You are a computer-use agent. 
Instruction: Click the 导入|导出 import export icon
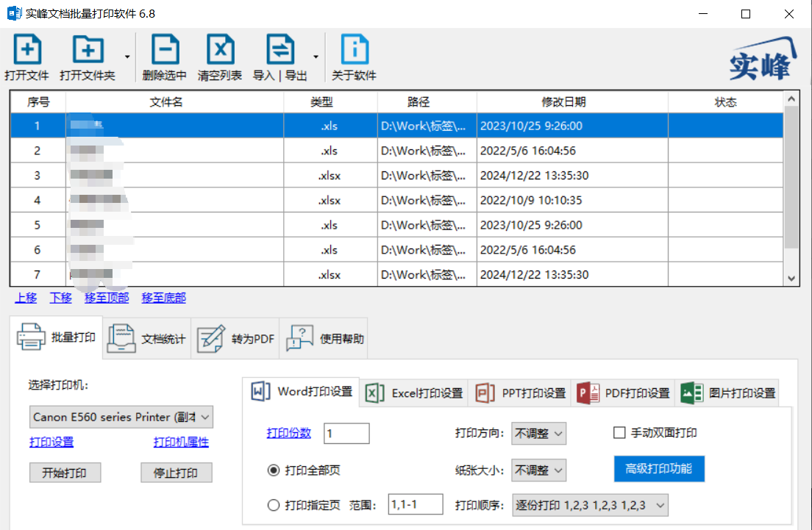pos(280,50)
